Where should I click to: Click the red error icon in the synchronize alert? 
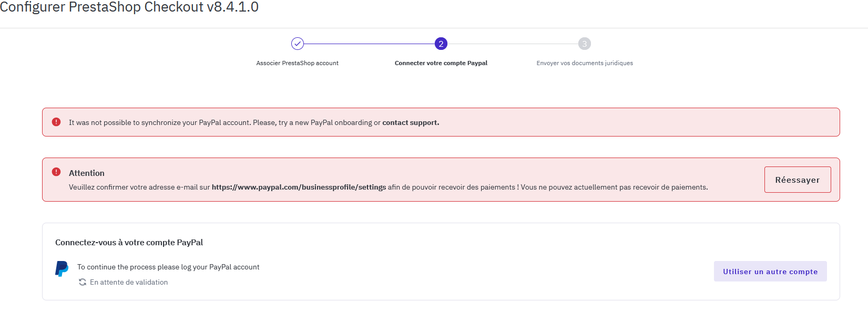coord(56,122)
